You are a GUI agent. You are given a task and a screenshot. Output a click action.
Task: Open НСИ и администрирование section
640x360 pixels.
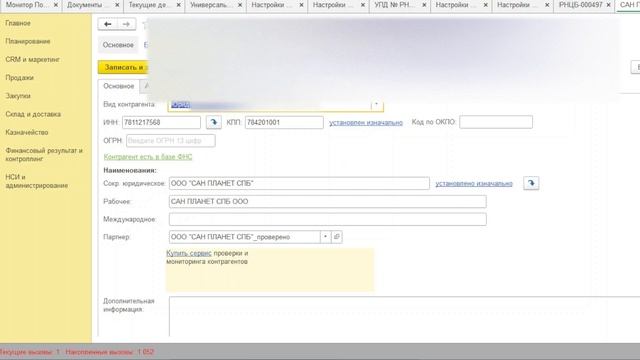(x=37, y=181)
